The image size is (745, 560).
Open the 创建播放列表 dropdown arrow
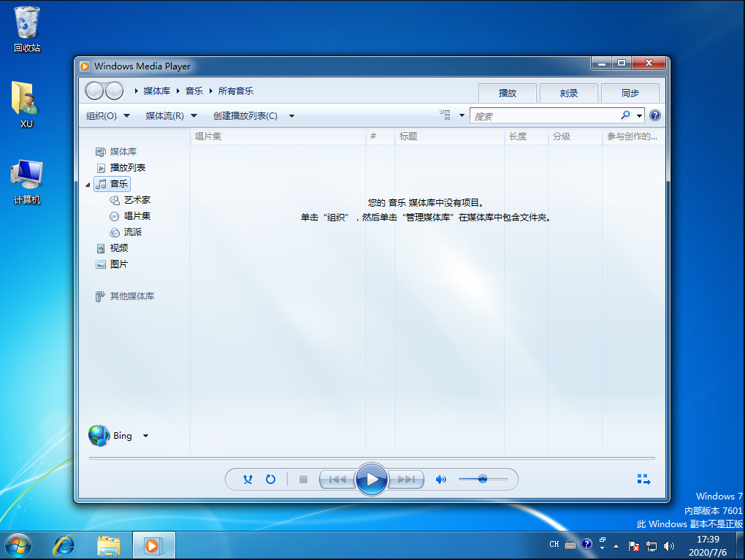point(291,115)
